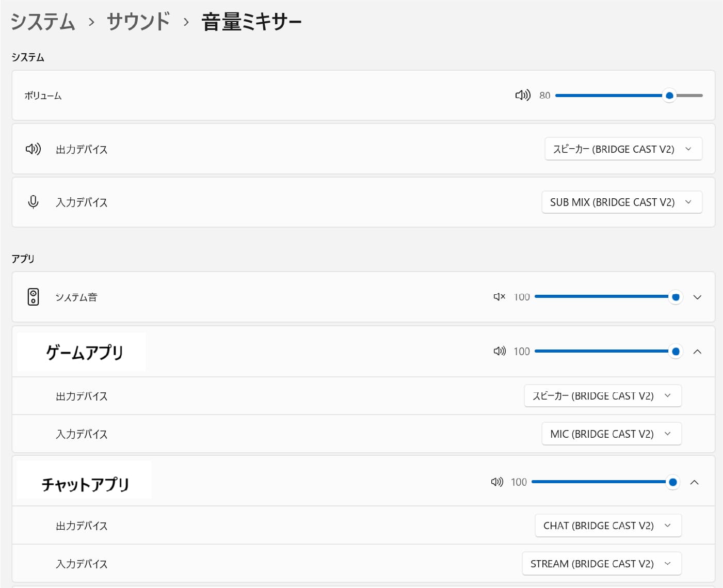Collapse the チャットアプリ section chevron

coord(694,482)
